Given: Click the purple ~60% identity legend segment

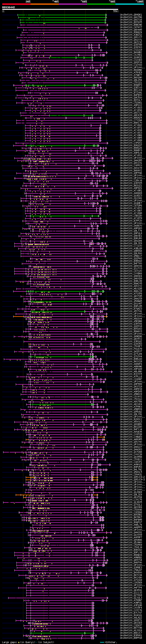Looking at the screenshot, I should 73,4.
